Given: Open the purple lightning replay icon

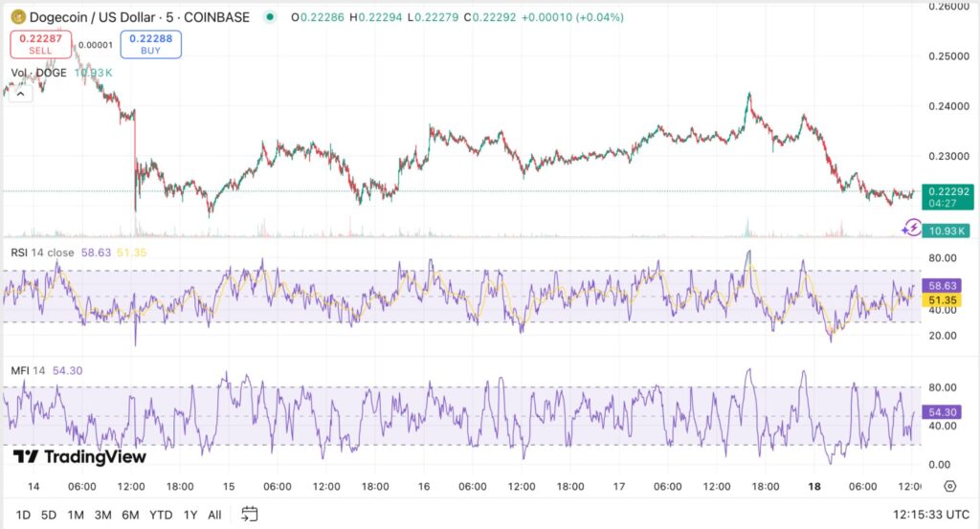Looking at the screenshot, I should pos(911,228).
